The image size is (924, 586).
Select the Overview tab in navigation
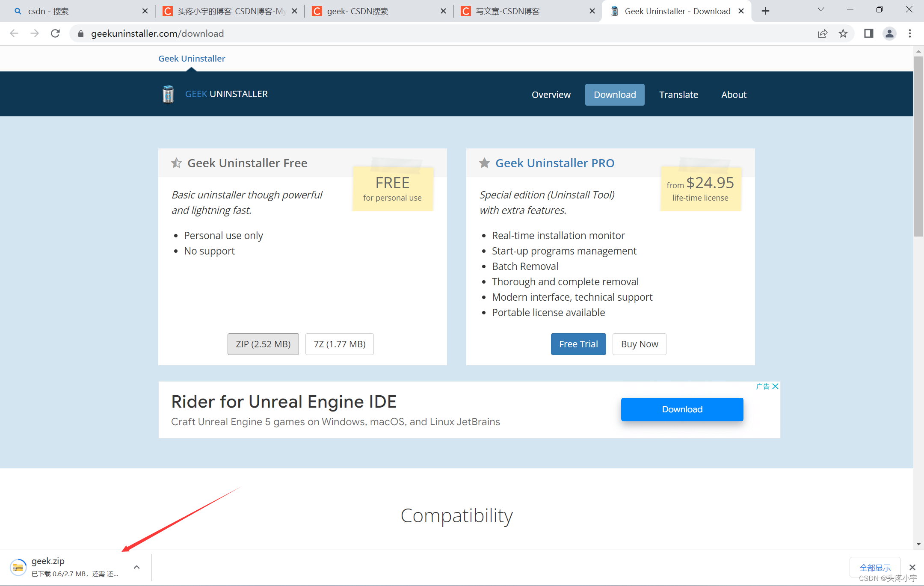coord(551,94)
